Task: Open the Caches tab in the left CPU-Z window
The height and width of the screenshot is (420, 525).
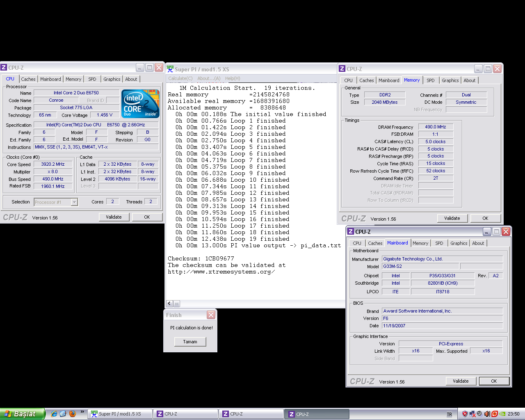Action: click(x=28, y=79)
